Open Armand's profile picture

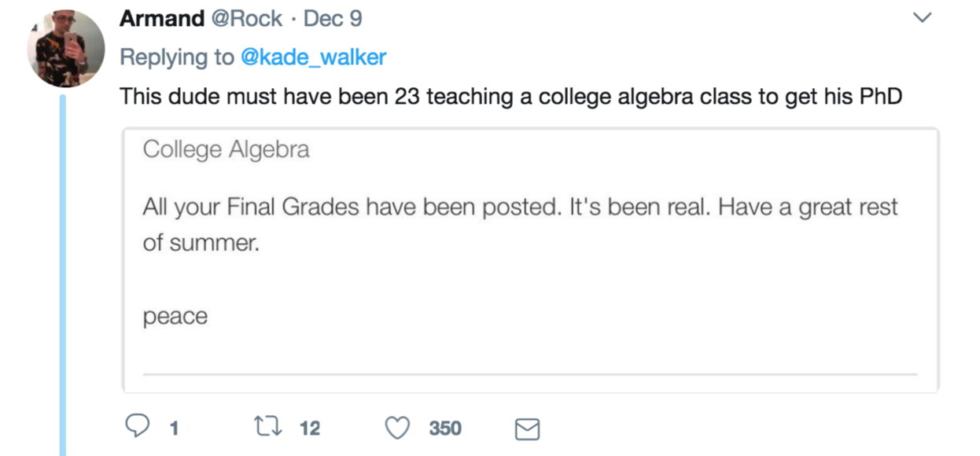click(66, 49)
